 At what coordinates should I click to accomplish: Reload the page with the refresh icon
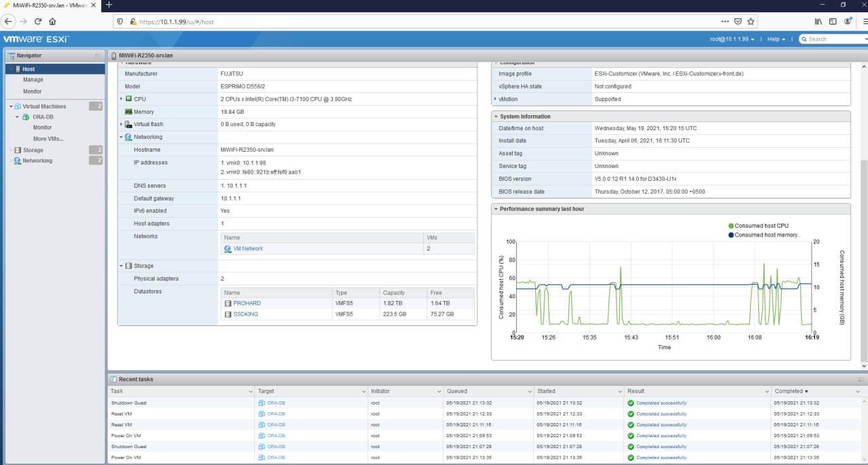coord(38,22)
